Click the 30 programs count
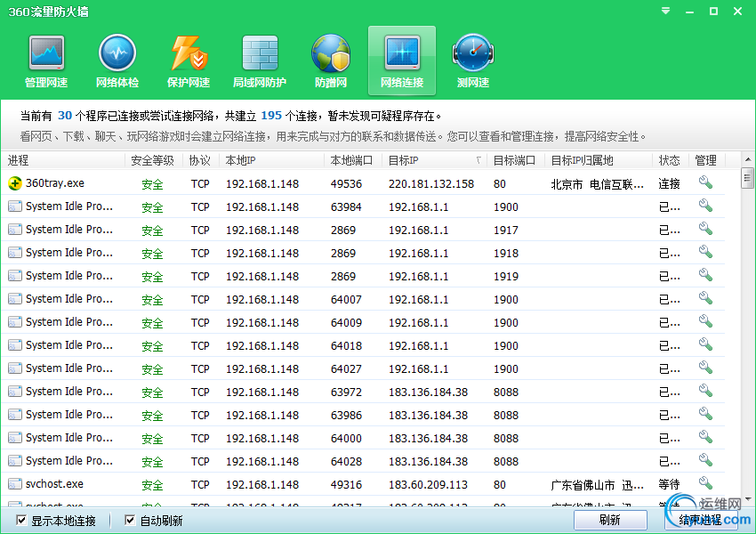This screenshot has height=534, width=756. click(65, 116)
